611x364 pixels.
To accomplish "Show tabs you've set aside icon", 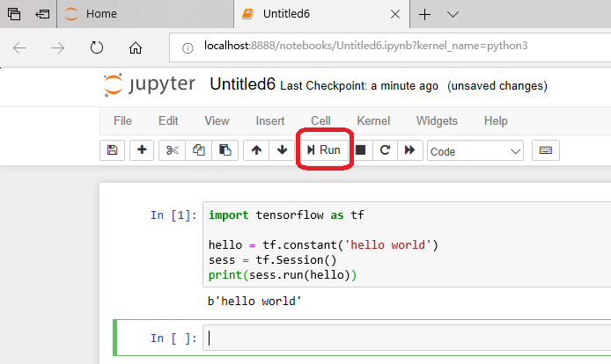I will (14, 14).
